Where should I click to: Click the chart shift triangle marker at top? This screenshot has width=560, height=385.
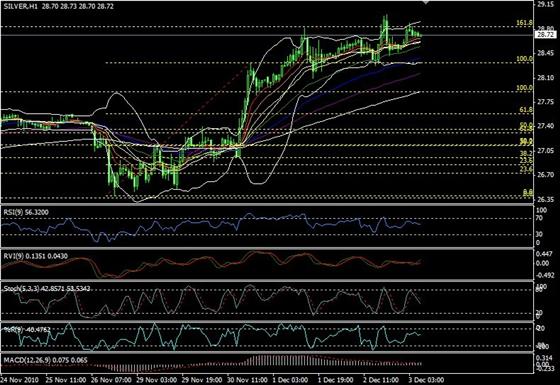425,2
